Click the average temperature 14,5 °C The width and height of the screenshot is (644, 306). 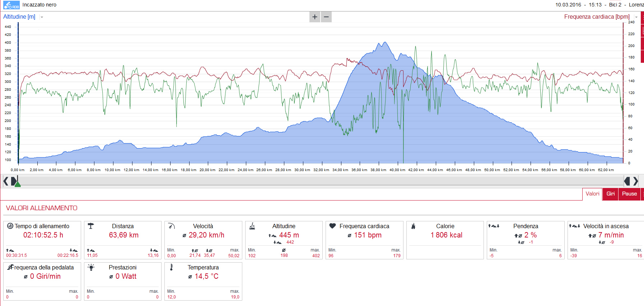206,276
